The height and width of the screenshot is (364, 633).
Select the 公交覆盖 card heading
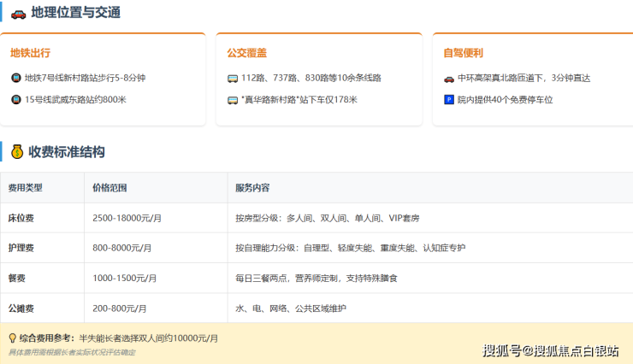(x=246, y=53)
